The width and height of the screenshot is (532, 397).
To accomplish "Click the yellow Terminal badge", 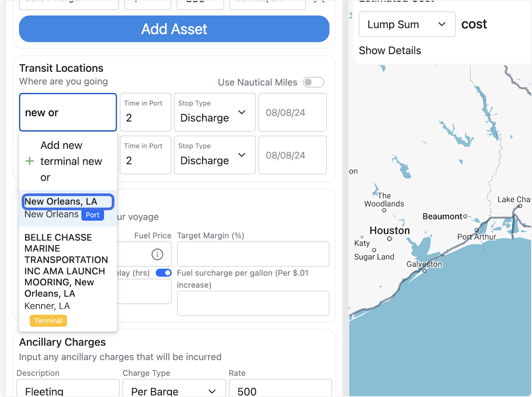I will (x=48, y=321).
